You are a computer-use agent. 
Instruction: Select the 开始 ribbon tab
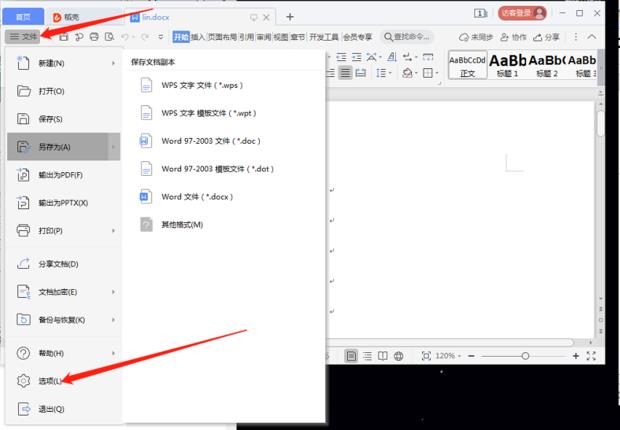(x=181, y=37)
